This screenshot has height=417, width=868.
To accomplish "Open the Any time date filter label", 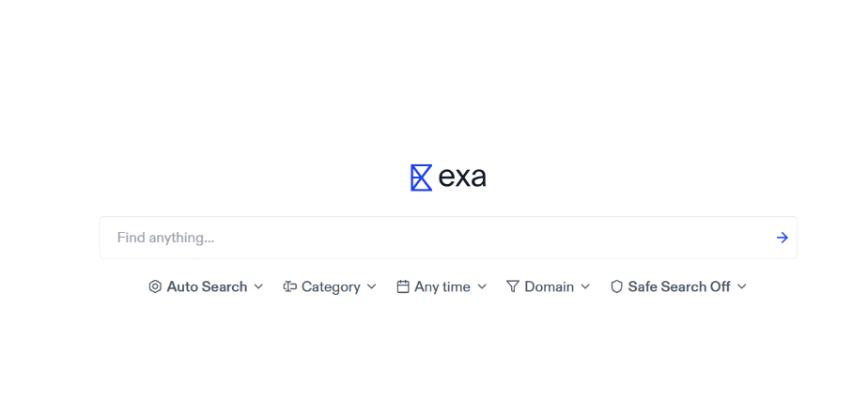I will [x=442, y=286].
